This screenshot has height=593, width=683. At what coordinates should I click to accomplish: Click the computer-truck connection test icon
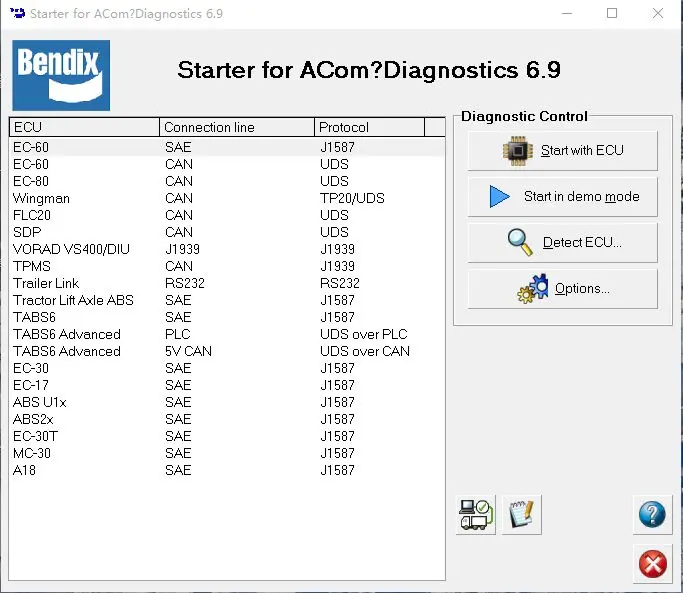pyautogui.click(x=476, y=515)
